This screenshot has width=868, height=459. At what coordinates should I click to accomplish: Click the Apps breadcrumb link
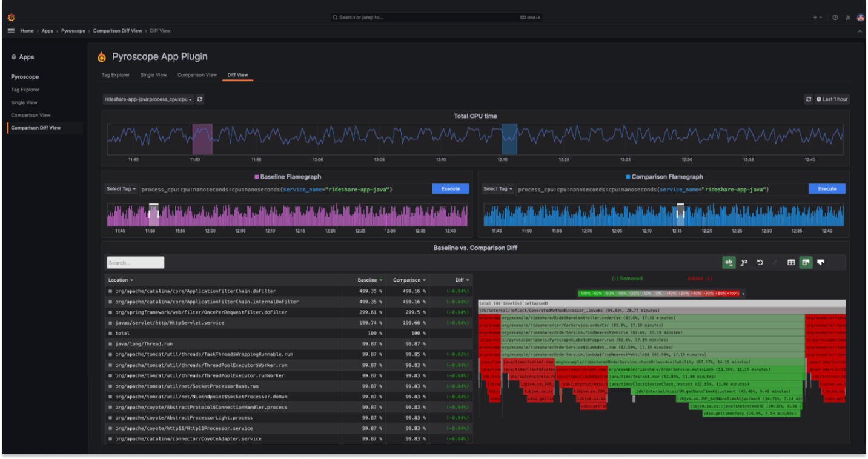[47, 30]
